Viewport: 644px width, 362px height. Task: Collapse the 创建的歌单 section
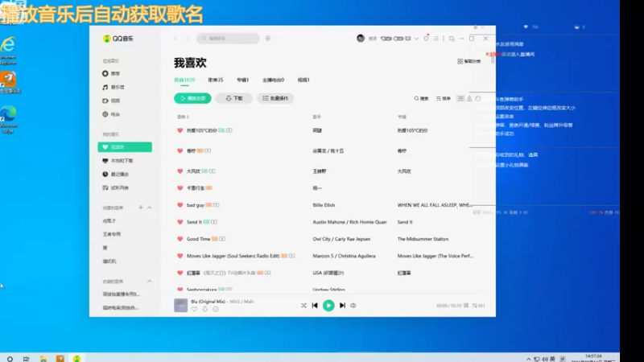150,208
